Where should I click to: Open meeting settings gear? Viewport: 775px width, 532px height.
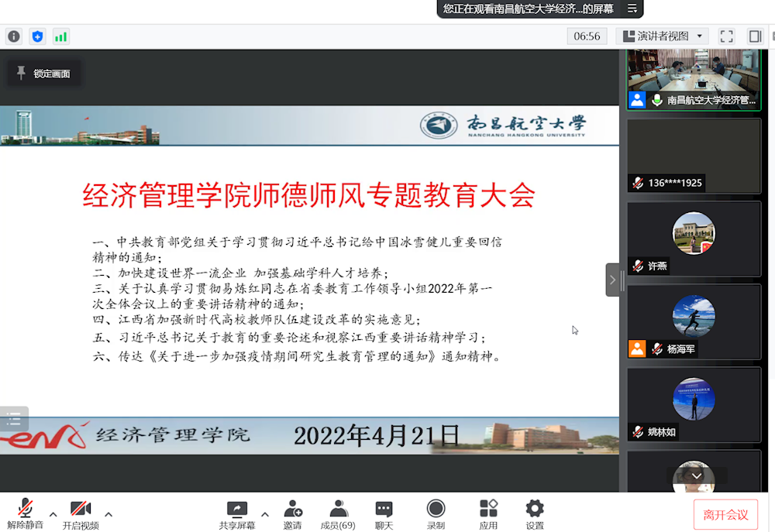tap(535, 514)
